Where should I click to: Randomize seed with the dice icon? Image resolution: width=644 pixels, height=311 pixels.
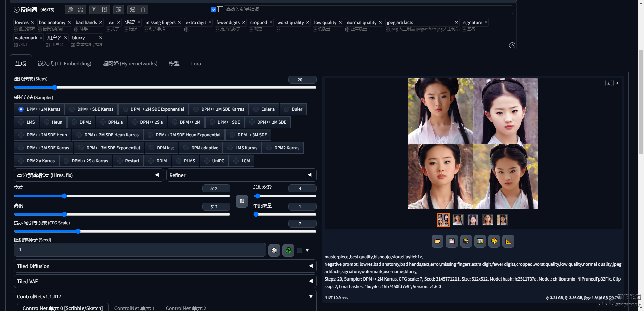274,250
